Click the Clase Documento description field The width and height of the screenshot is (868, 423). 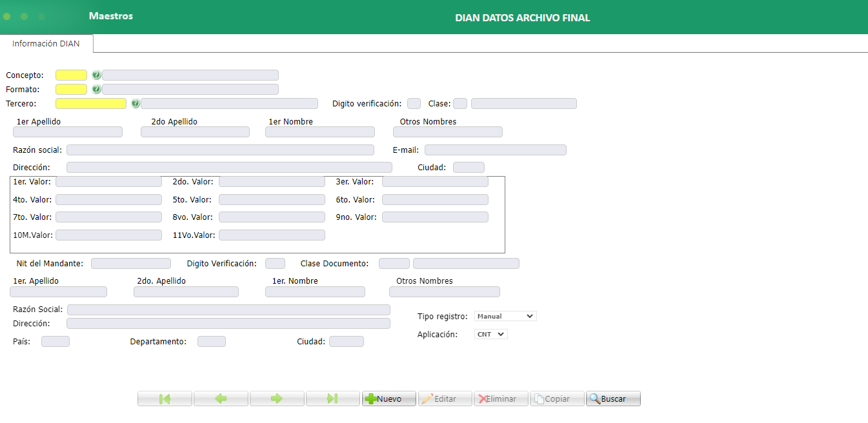click(466, 264)
